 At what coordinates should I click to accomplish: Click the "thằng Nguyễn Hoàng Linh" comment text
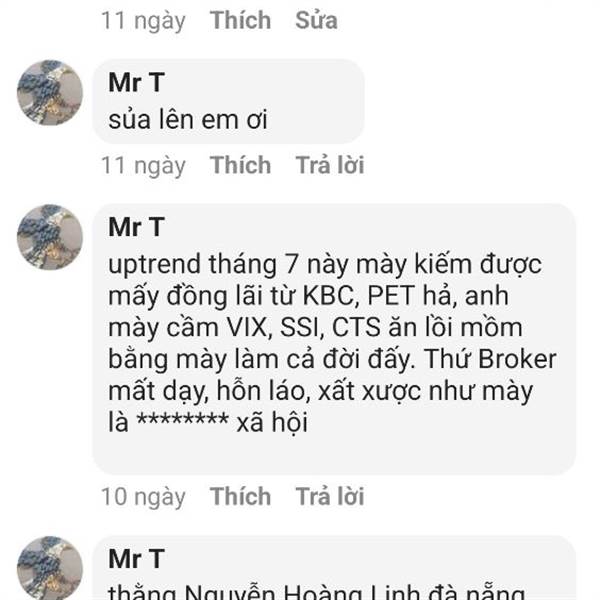(316, 592)
